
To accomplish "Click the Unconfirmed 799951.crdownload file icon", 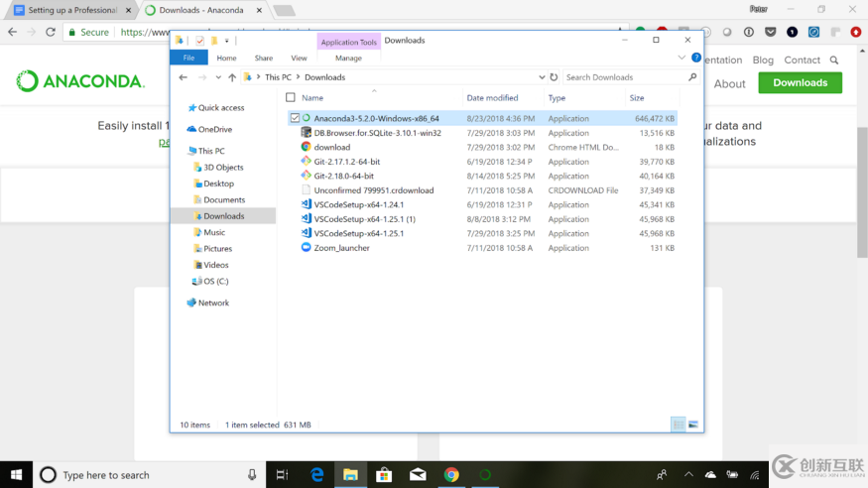I will [307, 189].
